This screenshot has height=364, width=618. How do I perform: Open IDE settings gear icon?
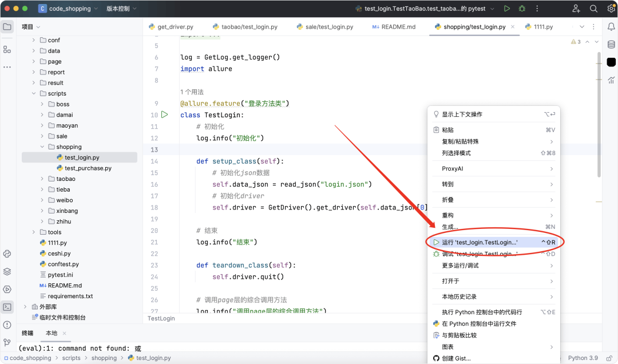pos(611,8)
